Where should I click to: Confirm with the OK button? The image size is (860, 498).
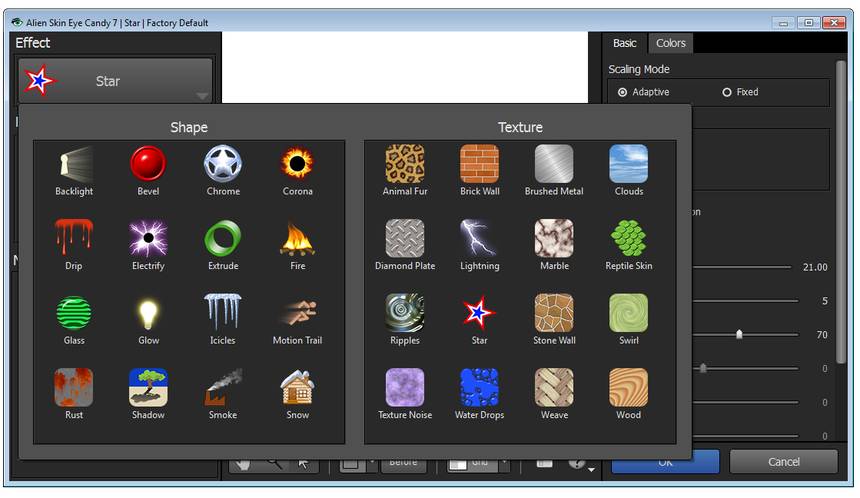pyautogui.click(x=665, y=462)
